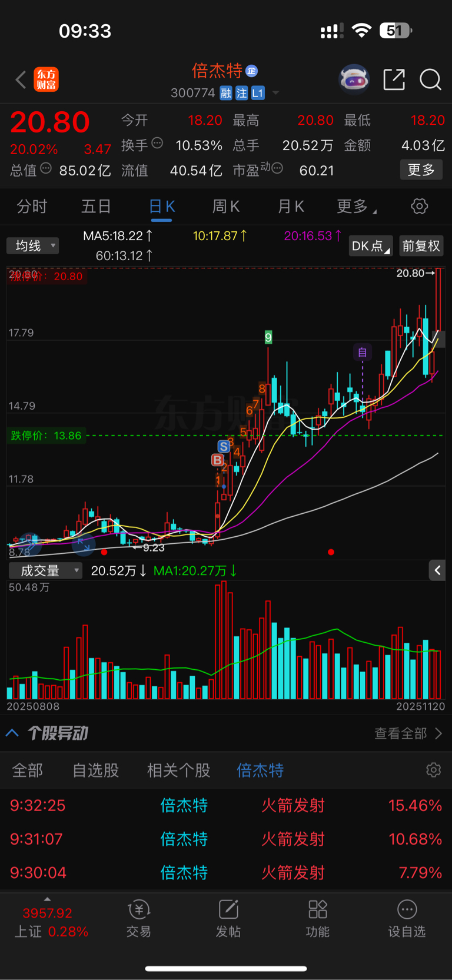The height and width of the screenshot is (980, 452).
Task: Tap the 倍杰特 stock name title
Action: click(217, 71)
